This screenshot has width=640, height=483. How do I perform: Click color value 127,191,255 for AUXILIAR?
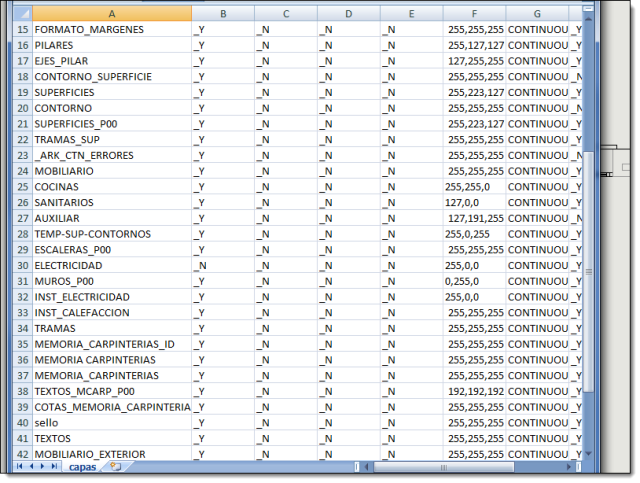pyautogui.click(x=474, y=218)
